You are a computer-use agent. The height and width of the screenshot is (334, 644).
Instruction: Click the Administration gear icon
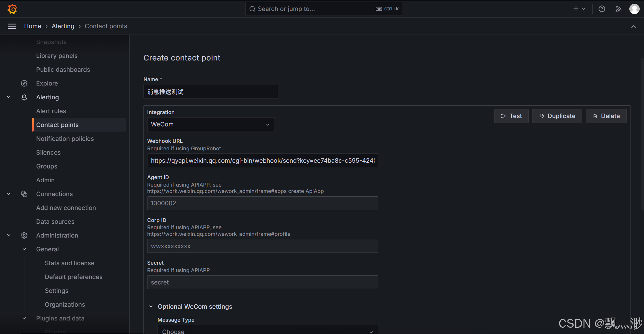tap(24, 236)
